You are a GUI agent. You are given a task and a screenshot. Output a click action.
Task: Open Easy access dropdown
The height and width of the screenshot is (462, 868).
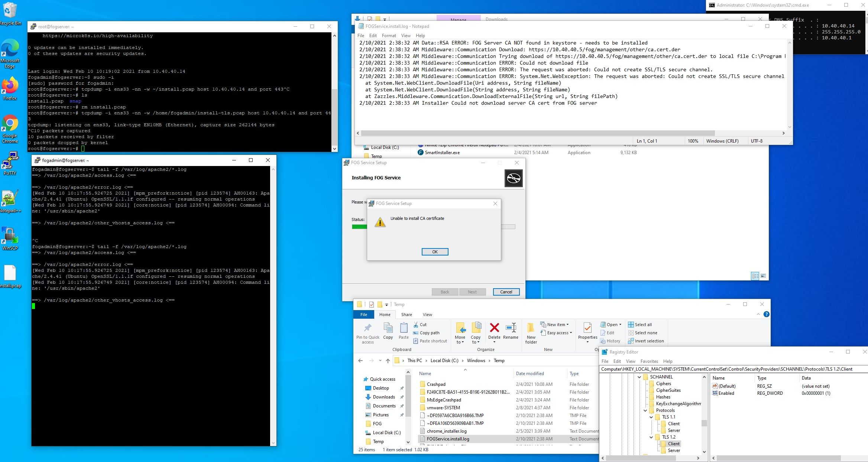coord(556,333)
